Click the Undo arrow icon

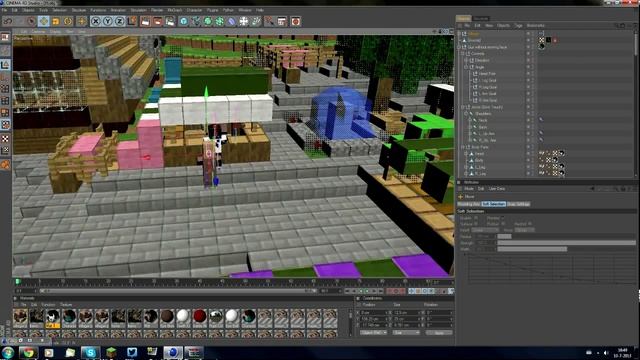click(x=7, y=21)
